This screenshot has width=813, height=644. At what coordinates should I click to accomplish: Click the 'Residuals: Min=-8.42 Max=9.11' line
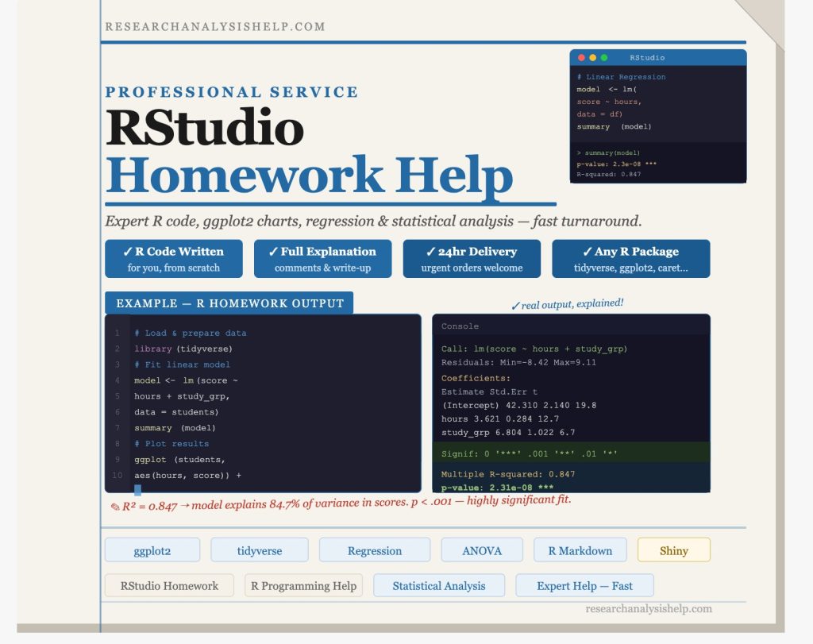coord(518,362)
